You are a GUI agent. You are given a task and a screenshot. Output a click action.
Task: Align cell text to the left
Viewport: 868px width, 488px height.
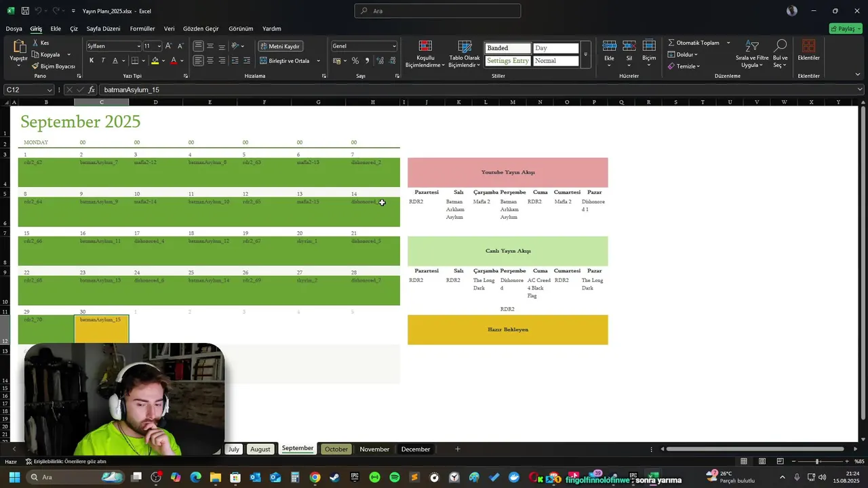point(199,60)
